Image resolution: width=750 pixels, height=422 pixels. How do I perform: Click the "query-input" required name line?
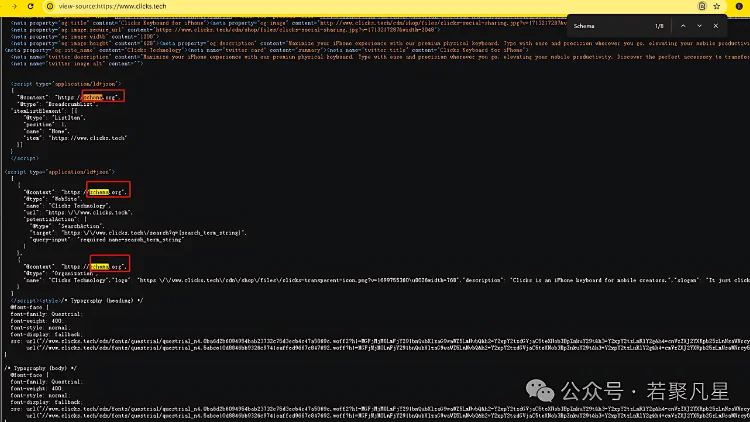(107, 239)
